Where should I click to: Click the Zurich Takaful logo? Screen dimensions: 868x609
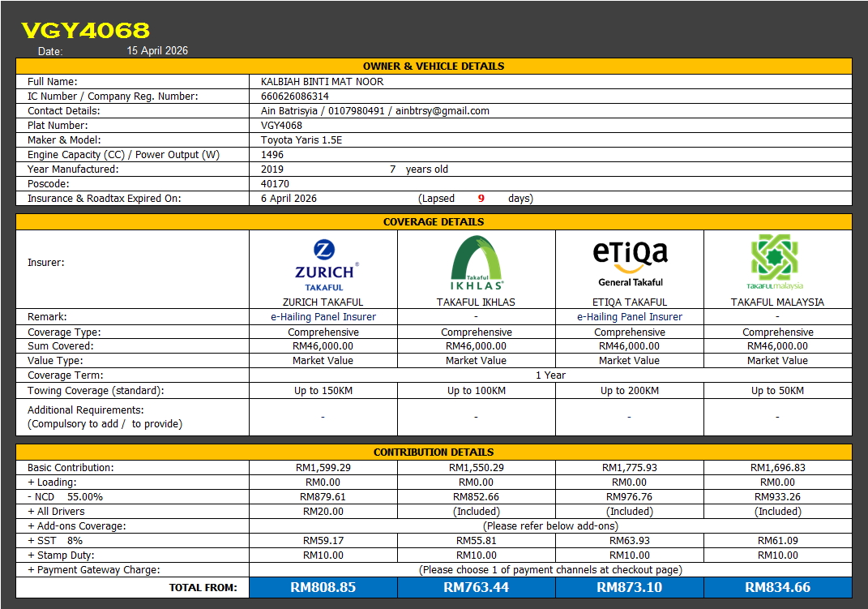click(323, 264)
